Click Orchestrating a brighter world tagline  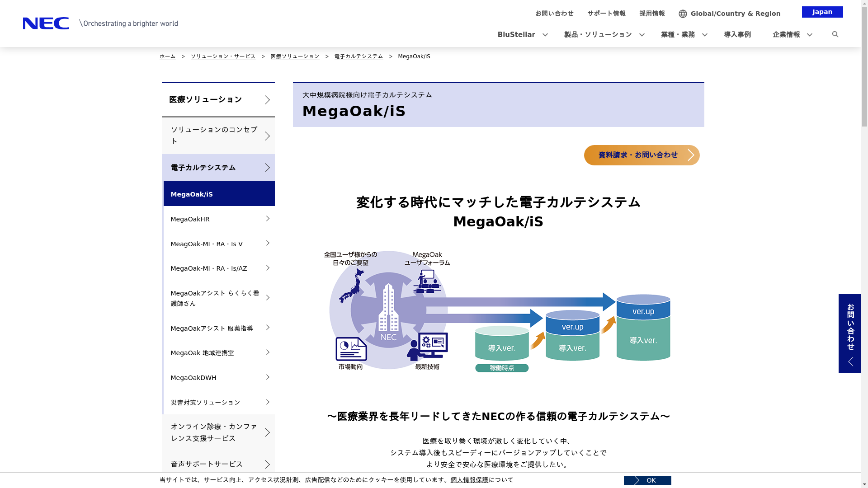pos(129,23)
